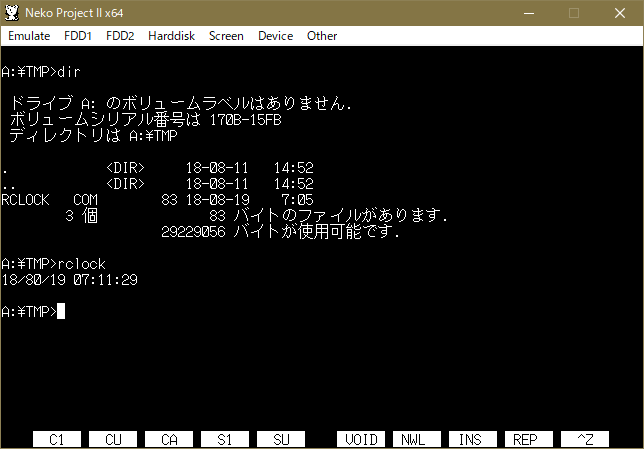Click the rclock output 18/80/19 07:11:29
Viewport: 644px width, 449px height.
[x=69, y=280]
